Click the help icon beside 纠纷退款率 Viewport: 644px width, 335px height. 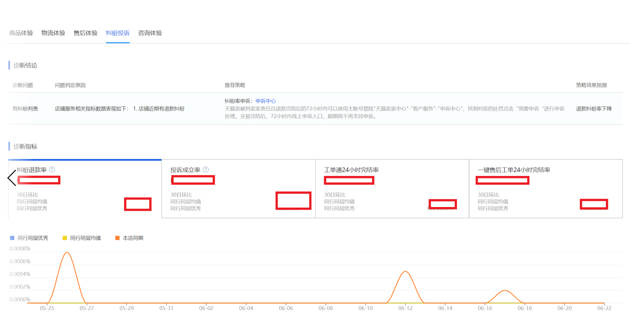[x=52, y=169]
